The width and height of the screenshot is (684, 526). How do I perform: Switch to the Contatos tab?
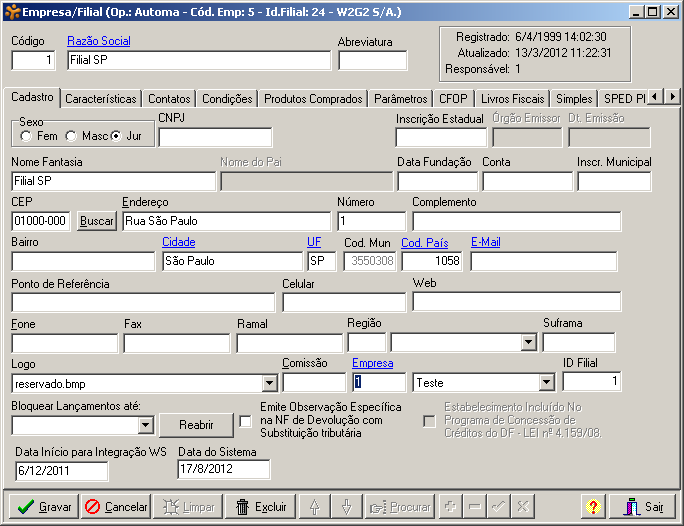169,99
